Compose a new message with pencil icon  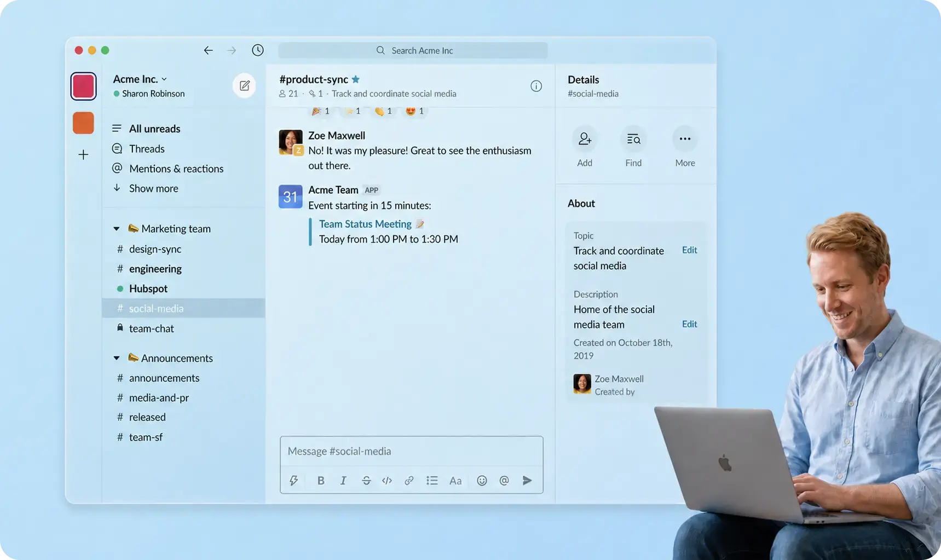(244, 86)
